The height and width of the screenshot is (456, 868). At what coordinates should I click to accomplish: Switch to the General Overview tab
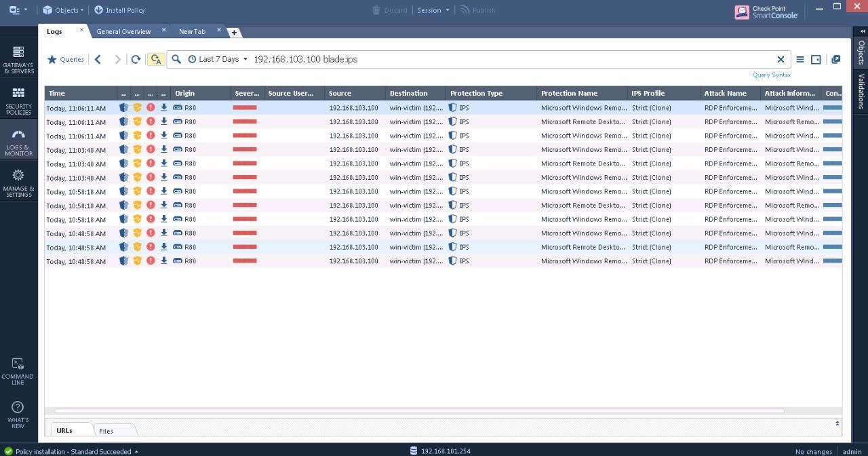point(123,31)
